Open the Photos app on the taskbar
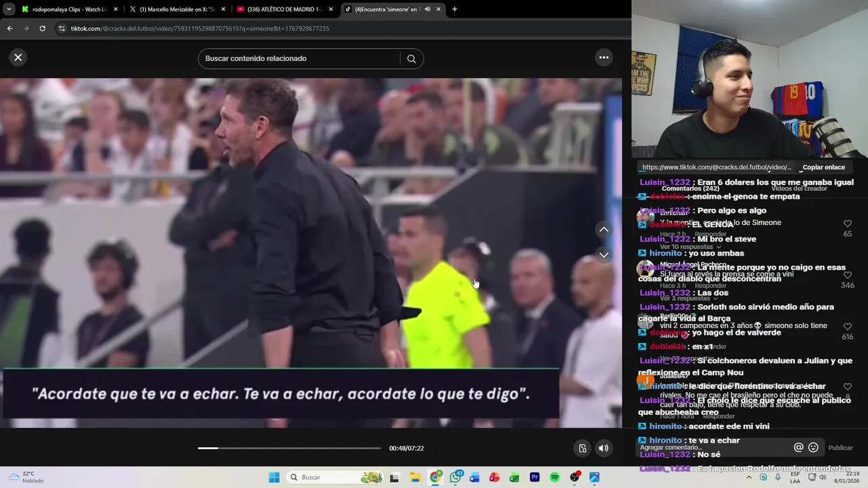Image resolution: width=868 pixels, height=488 pixels. (x=594, y=477)
